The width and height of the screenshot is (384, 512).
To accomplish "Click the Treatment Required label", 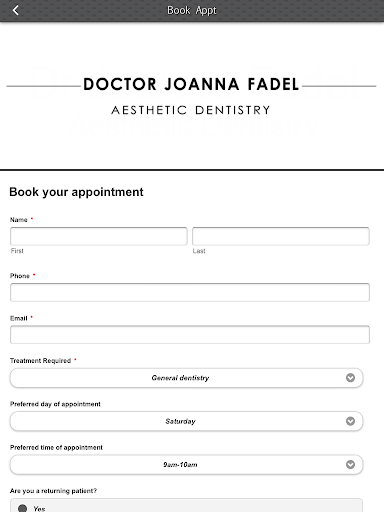I will [40, 360].
